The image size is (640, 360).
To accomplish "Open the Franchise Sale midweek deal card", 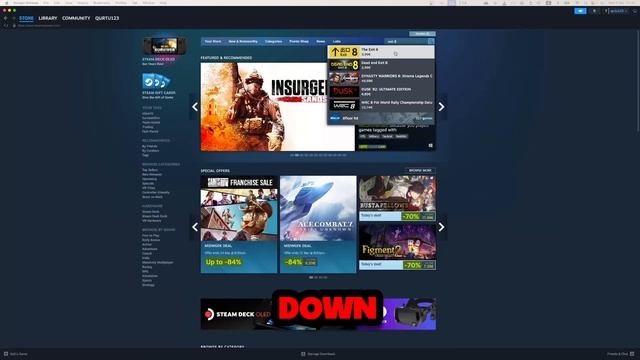I will (x=239, y=224).
